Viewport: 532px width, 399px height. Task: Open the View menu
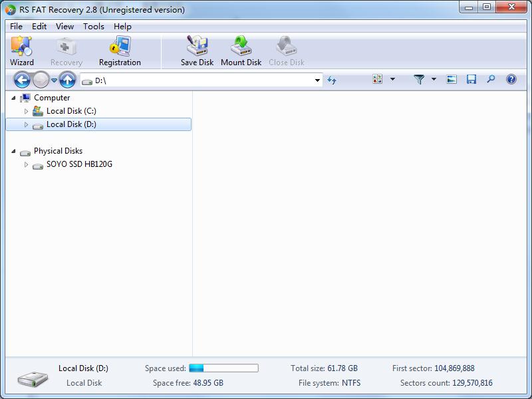[x=65, y=27]
